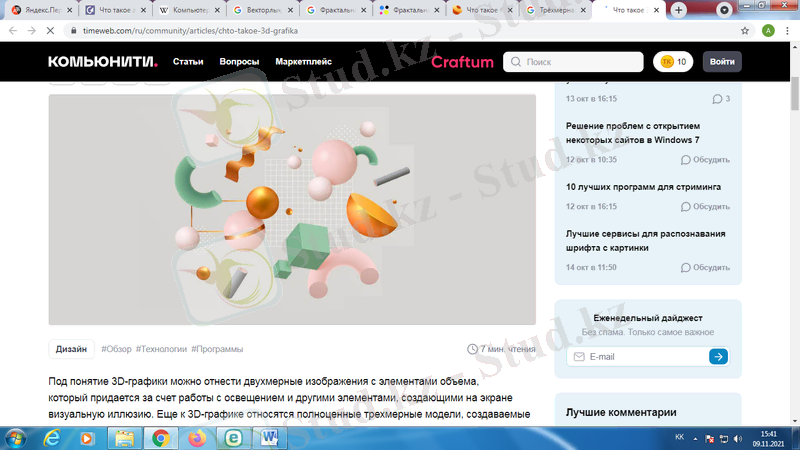Open the 3 comments icon

coord(721,99)
